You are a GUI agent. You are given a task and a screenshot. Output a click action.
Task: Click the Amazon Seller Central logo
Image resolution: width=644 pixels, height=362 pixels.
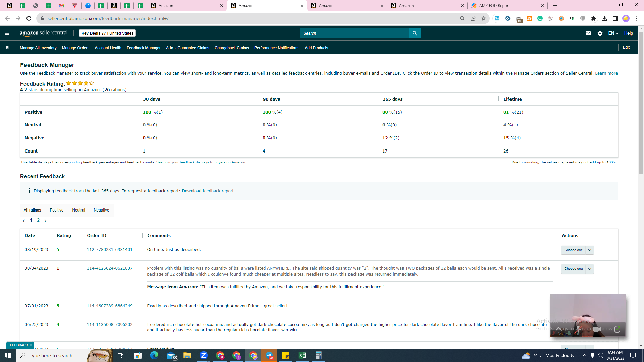coord(44,33)
